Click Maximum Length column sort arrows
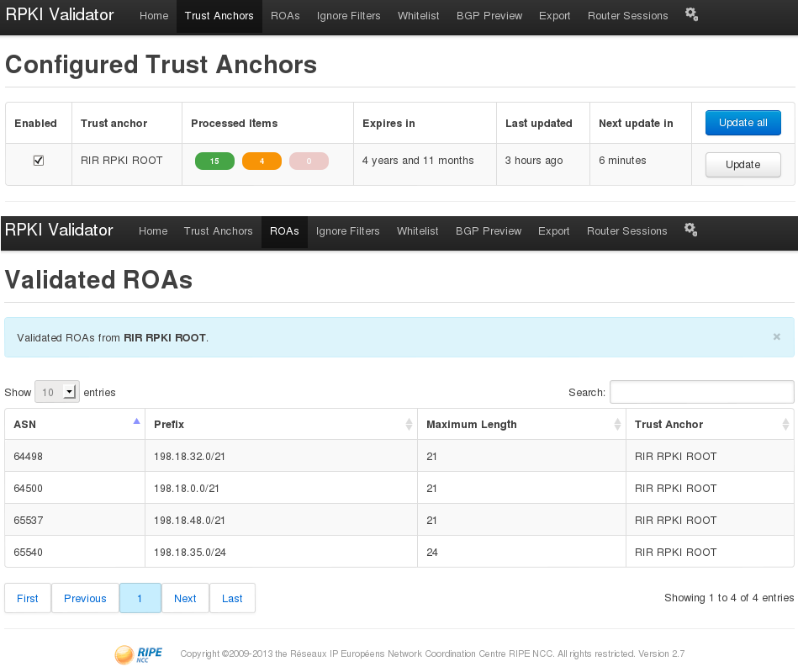 coord(617,424)
